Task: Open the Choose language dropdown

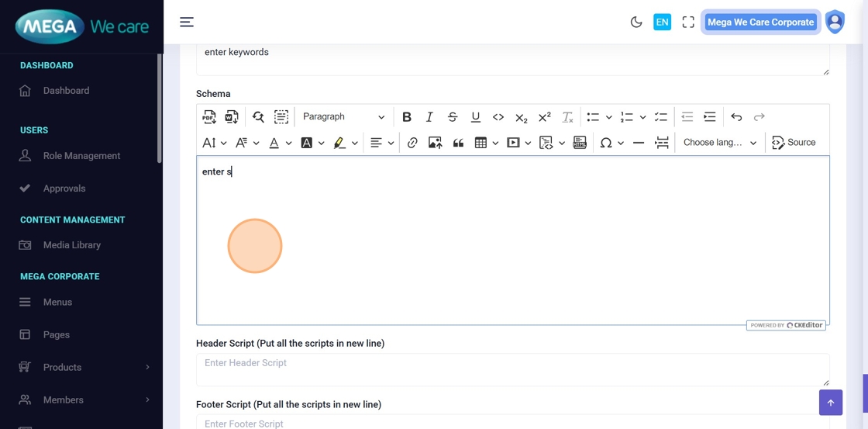Action: click(719, 143)
